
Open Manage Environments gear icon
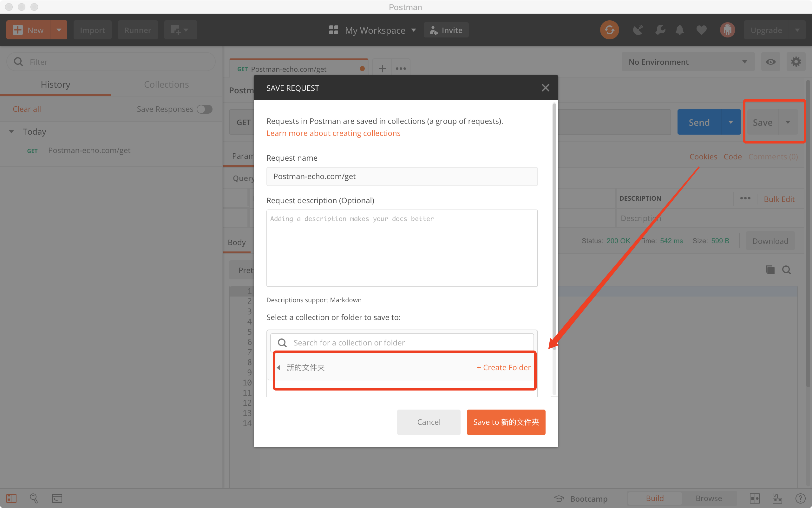pos(796,62)
